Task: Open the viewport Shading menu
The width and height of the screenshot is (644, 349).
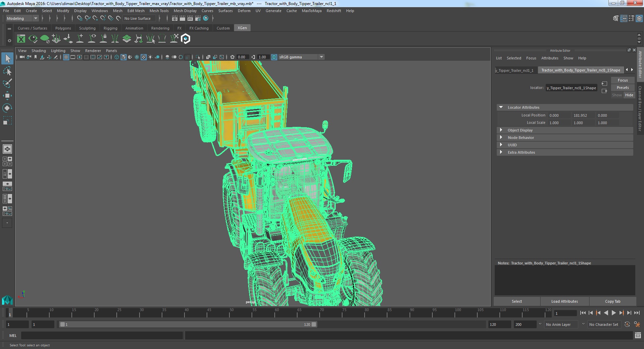Action: pyautogui.click(x=39, y=51)
